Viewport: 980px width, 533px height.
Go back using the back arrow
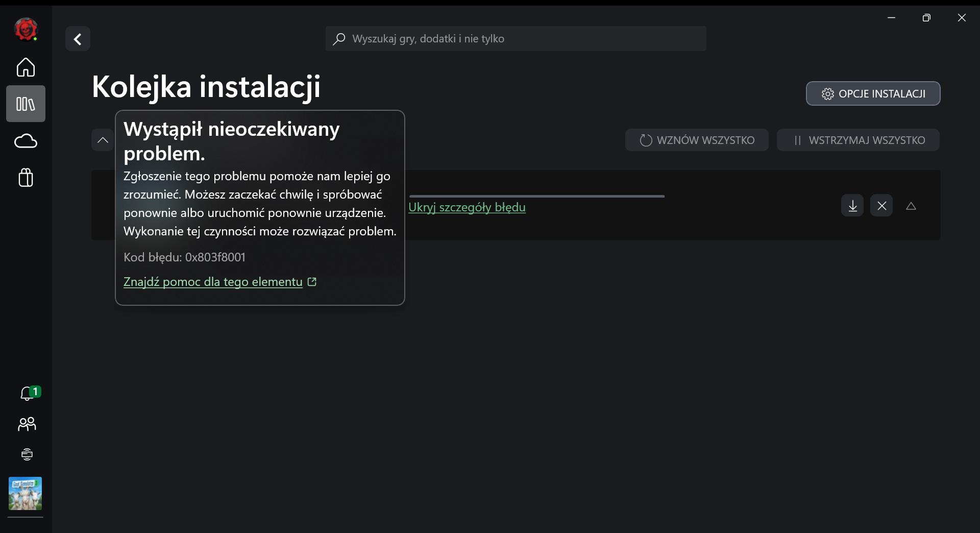point(78,39)
